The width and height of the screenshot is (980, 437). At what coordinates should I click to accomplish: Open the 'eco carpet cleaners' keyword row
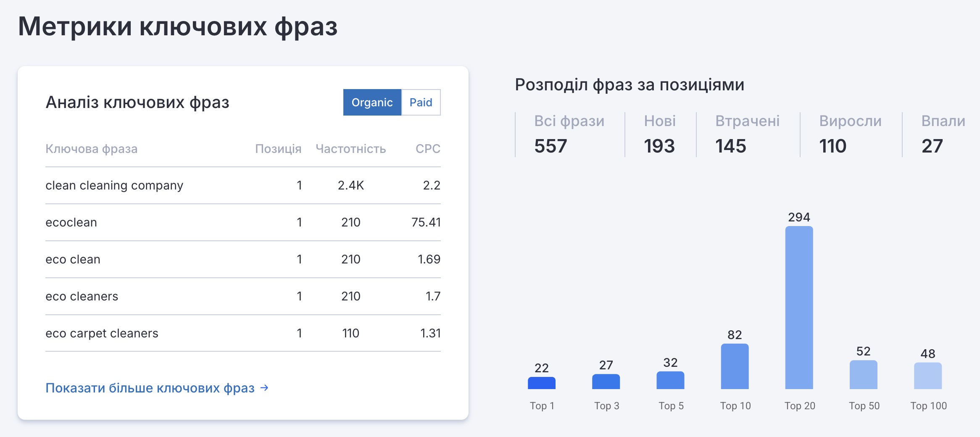(102, 333)
